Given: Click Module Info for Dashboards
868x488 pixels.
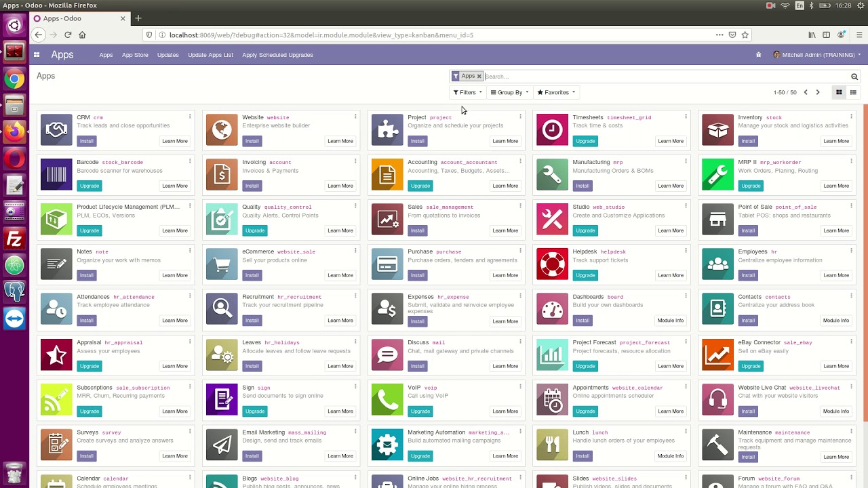Looking at the screenshot, I should tap(671, 321).
